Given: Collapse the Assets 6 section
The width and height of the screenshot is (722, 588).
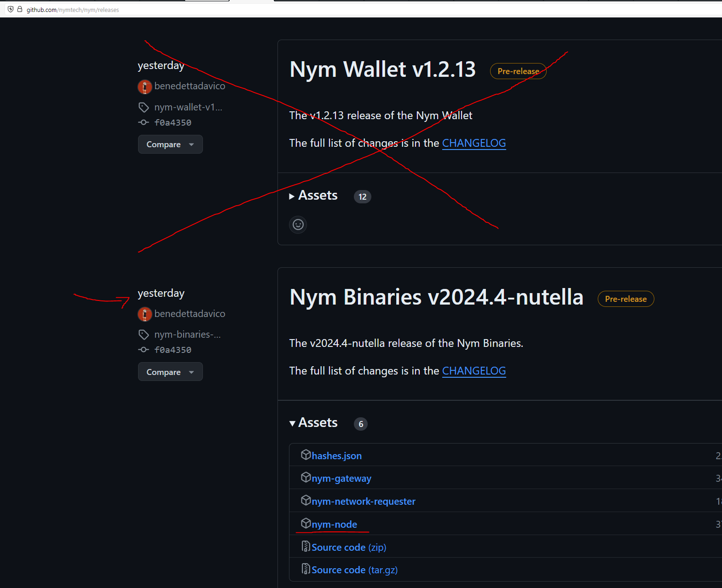Looking at the screenshot, I should click(313, 423).
